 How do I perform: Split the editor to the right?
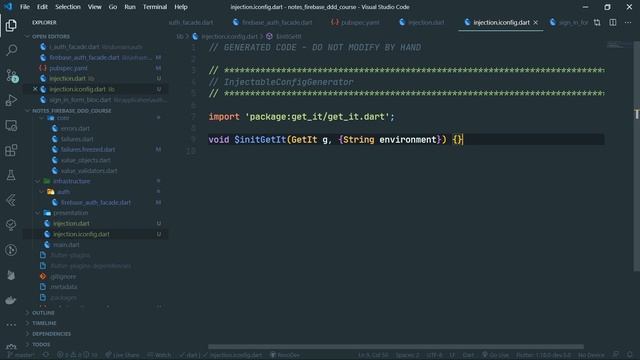pos(613,22)
